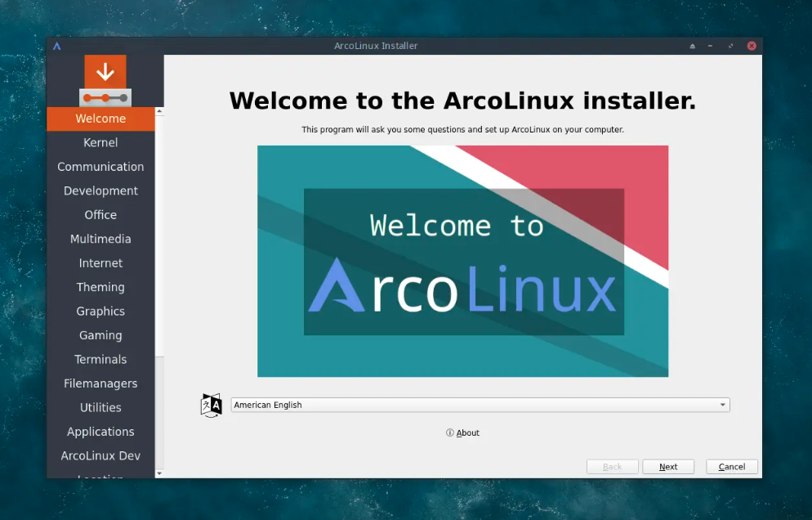This screenshot has width=812, height=520.
Task: Select the Office step in the sidebar
Action: pos(100,215)
